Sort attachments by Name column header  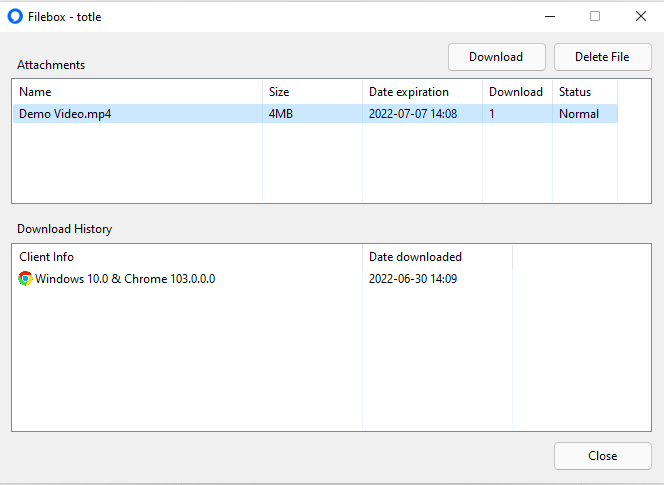138,91
